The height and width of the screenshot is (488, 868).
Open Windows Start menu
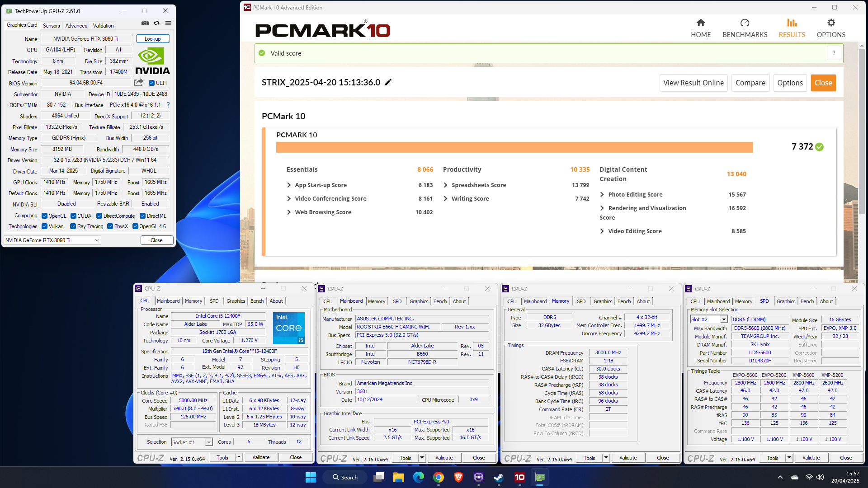tap(311, 477)
